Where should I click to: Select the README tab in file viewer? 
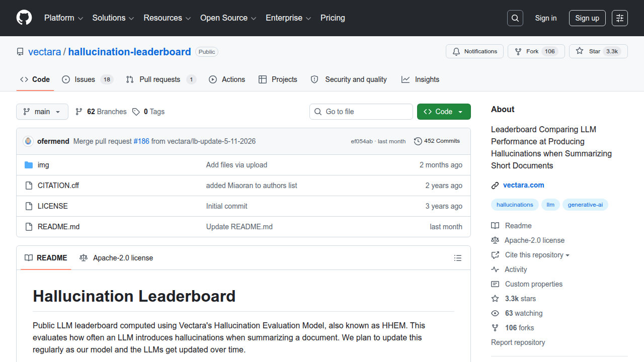(46, 258)
